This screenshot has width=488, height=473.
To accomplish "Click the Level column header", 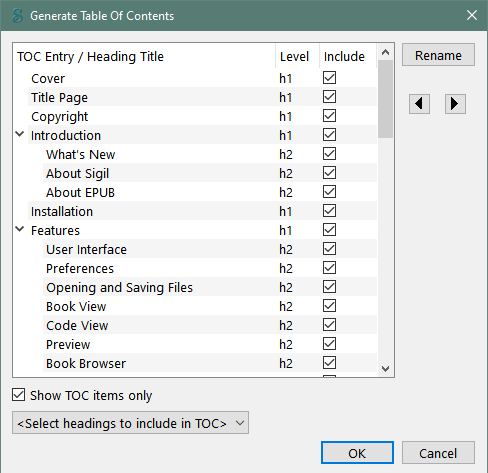I will click(x=295, y=56).
